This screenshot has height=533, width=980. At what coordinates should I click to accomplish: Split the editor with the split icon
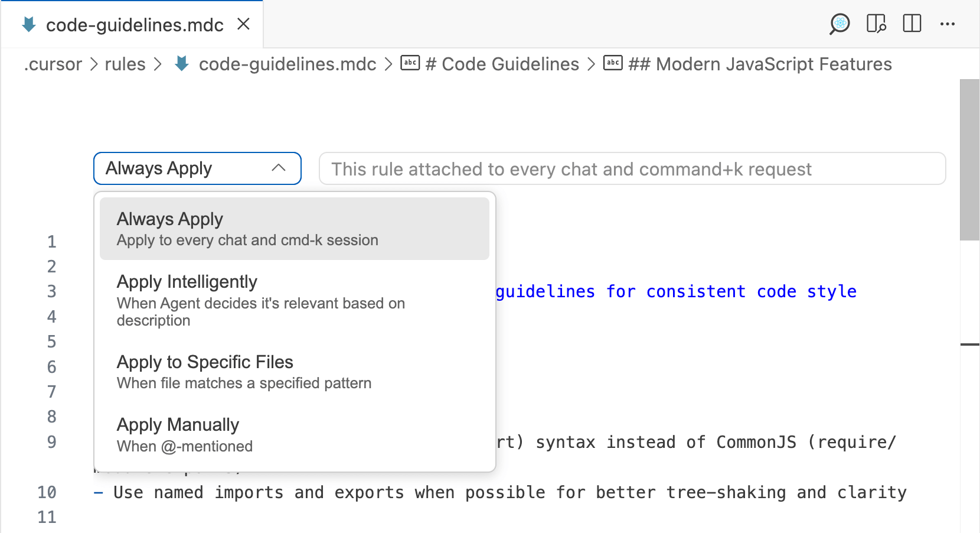point(912,24)
